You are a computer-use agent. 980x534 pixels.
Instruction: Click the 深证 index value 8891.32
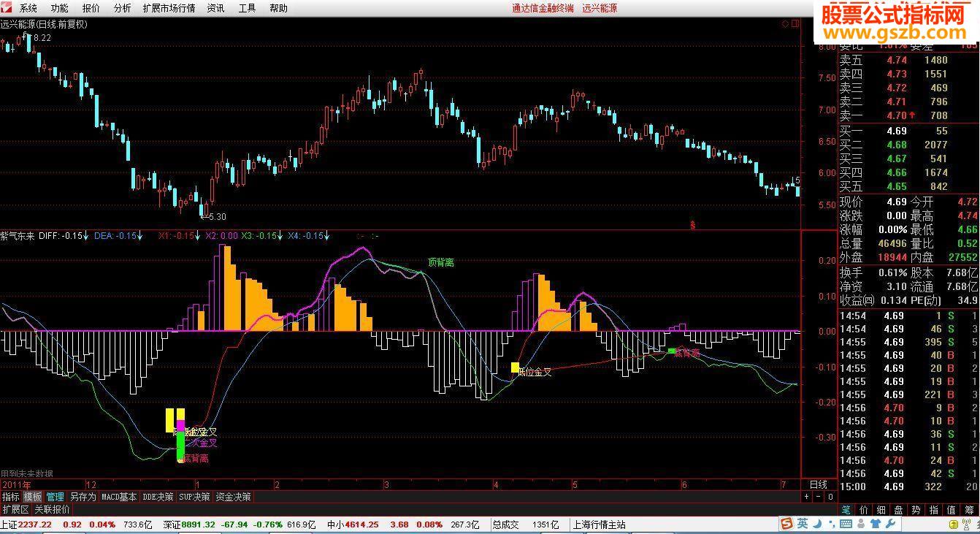click(x=199, y=525)
